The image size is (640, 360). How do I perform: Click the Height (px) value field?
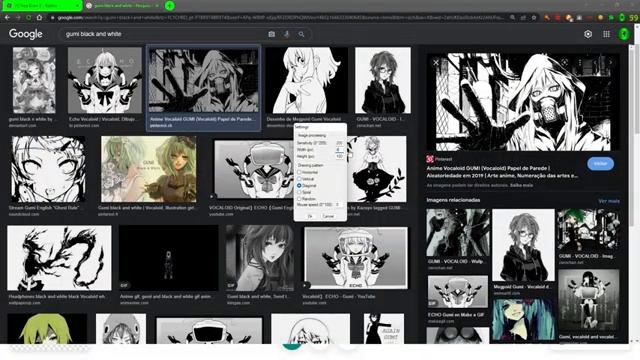pyautogui.click(x=339, y=156)
